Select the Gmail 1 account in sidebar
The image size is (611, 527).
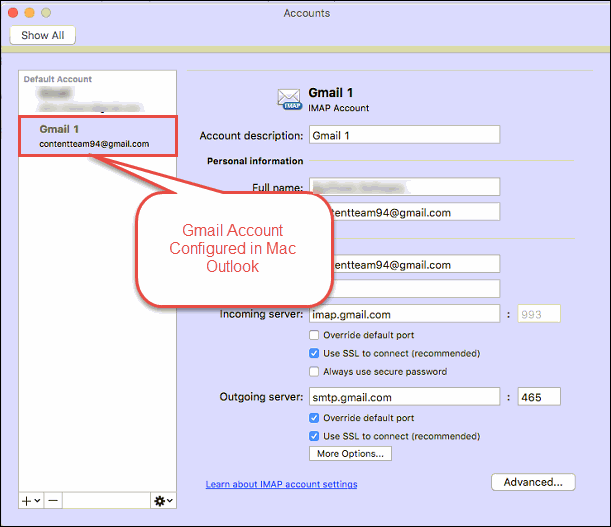98,136
